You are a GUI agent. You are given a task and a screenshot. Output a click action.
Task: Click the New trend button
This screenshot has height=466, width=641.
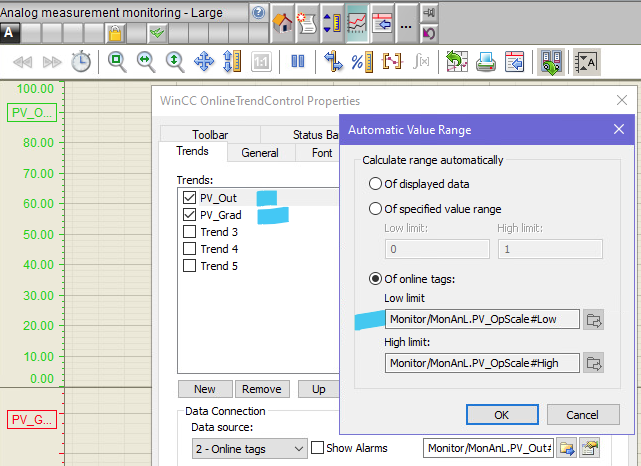[204, 389]
